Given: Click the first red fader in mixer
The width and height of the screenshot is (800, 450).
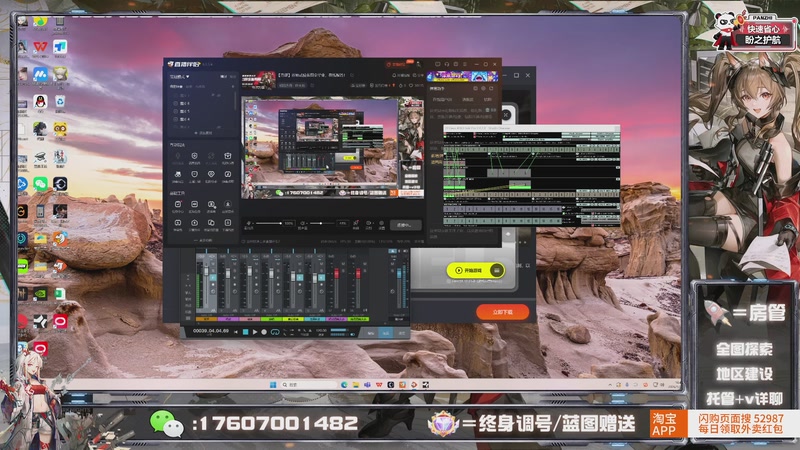Looking at the screenshot, I should tap(336, 274).
